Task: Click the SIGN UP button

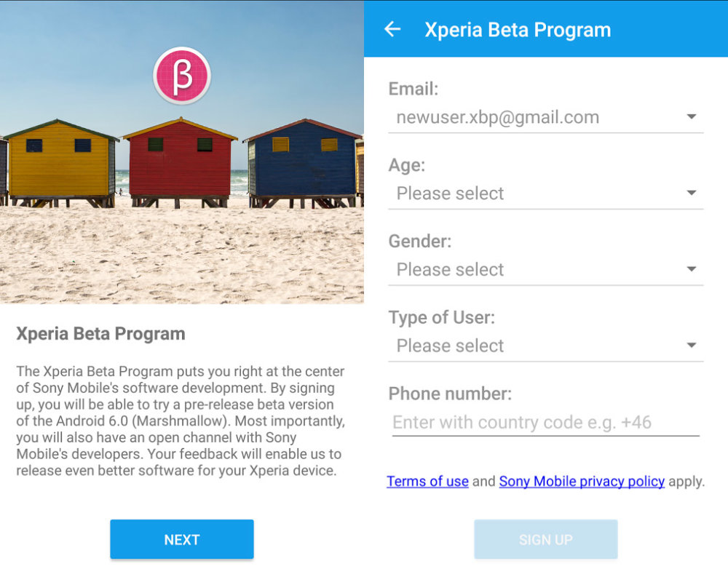Action: pyautogui.click(x=546, y=539)
